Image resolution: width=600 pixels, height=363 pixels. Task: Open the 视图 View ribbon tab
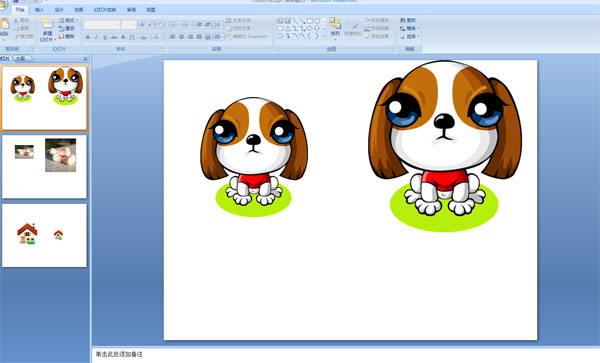coord(151,10)
